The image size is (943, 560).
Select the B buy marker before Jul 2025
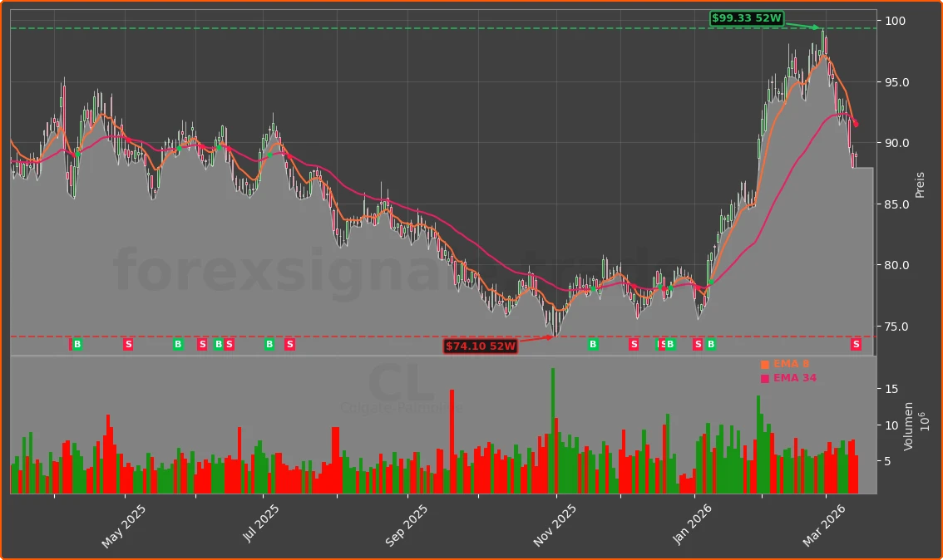click(217, 344)
